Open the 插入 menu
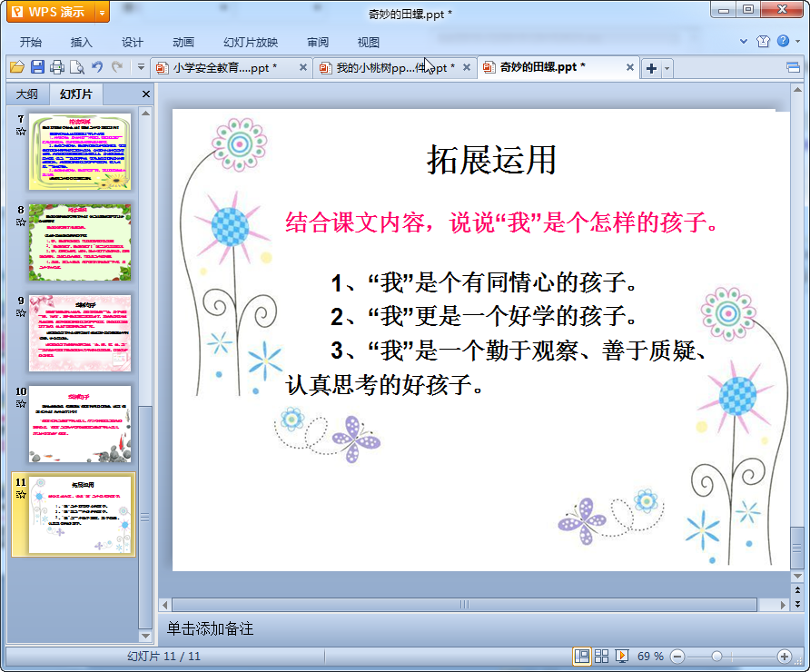Screen dimensions: 810x672 coord(81,43)
